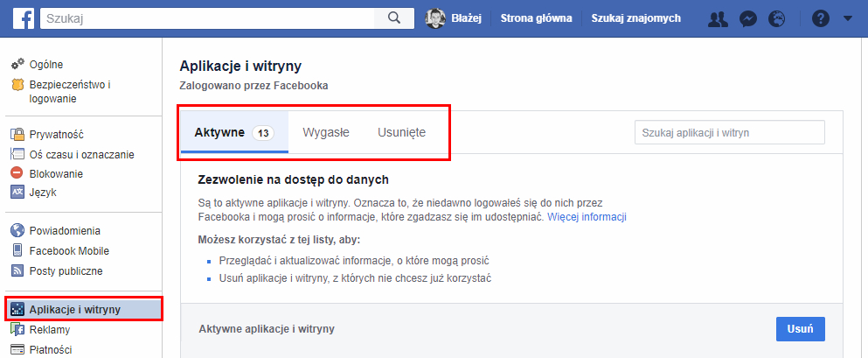Click the Aplikacje i witryny icon
868x358 pixels.
17,309
